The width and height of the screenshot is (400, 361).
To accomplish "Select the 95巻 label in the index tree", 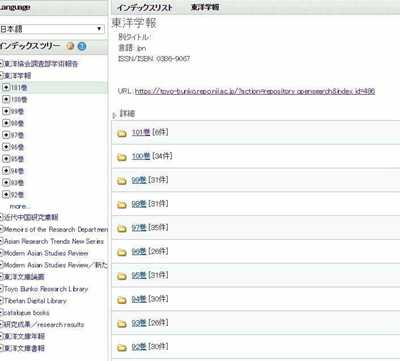I will click(x=17, y=159).
